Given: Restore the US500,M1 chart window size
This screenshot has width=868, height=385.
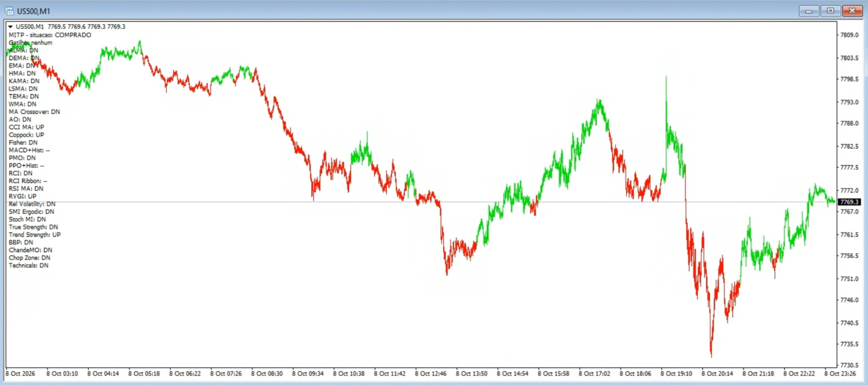Looking at the screenshot, I should [x=830, y=11].
